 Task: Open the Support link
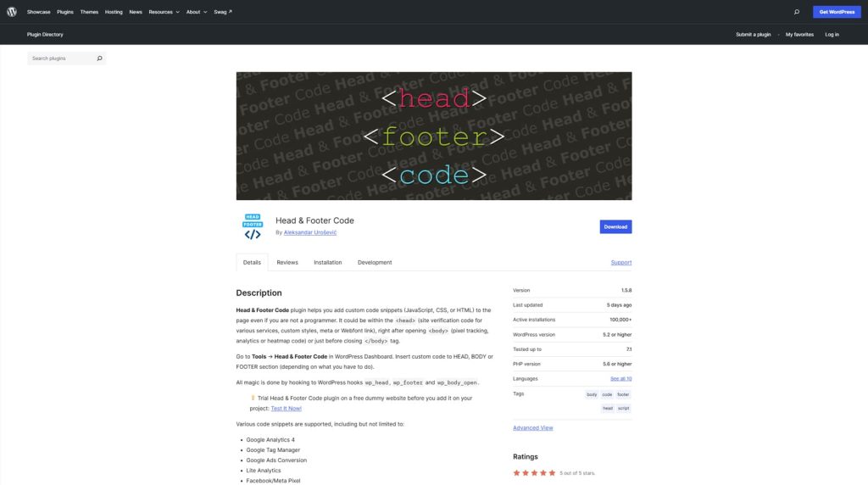coord(621,263)
